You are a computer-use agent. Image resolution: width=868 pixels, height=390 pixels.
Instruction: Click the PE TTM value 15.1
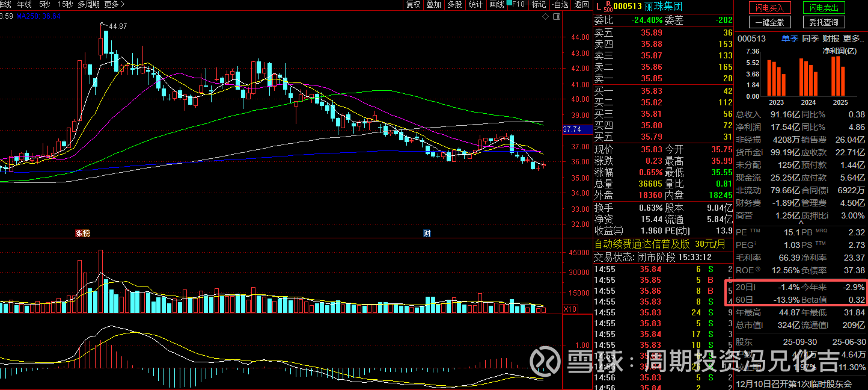coord(792,232)
